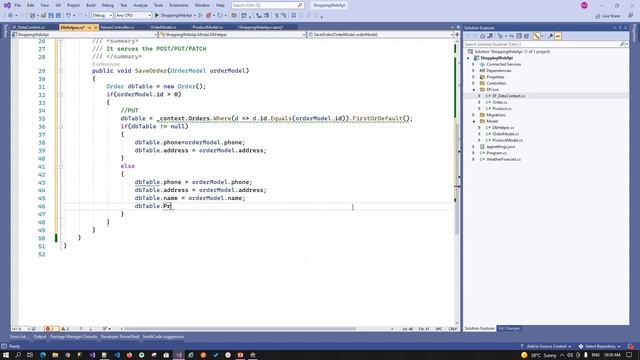Open the project scope navigation dropdown

click(84, 35)
